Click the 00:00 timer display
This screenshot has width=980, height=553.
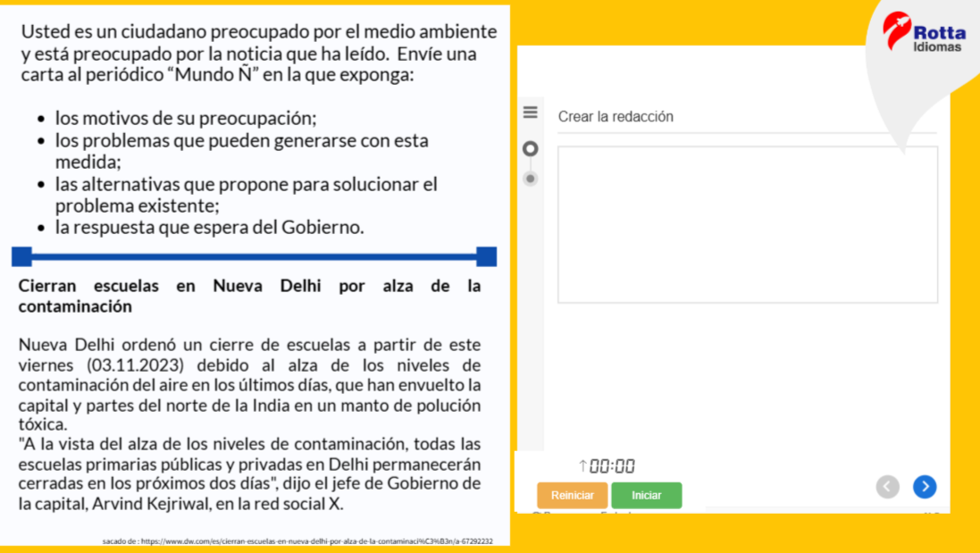(x=612, y=465)
